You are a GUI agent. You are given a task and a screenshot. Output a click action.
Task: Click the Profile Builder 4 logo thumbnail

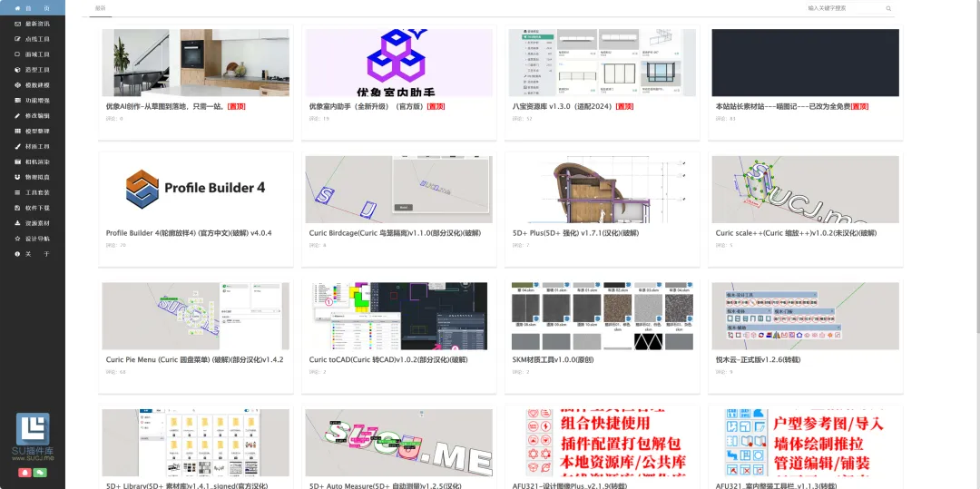[196, 190]
